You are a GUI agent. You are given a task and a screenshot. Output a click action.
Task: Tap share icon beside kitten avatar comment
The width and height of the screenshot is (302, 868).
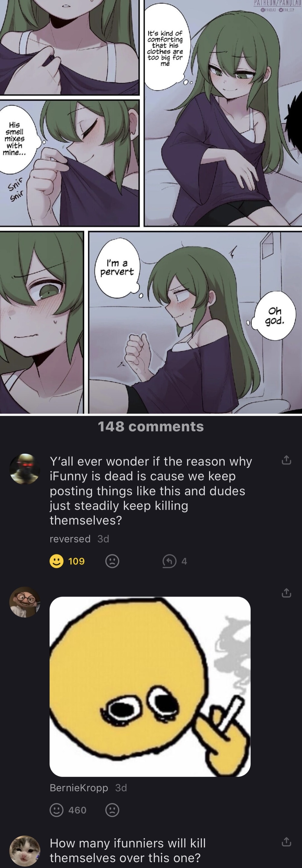point(286,842)
